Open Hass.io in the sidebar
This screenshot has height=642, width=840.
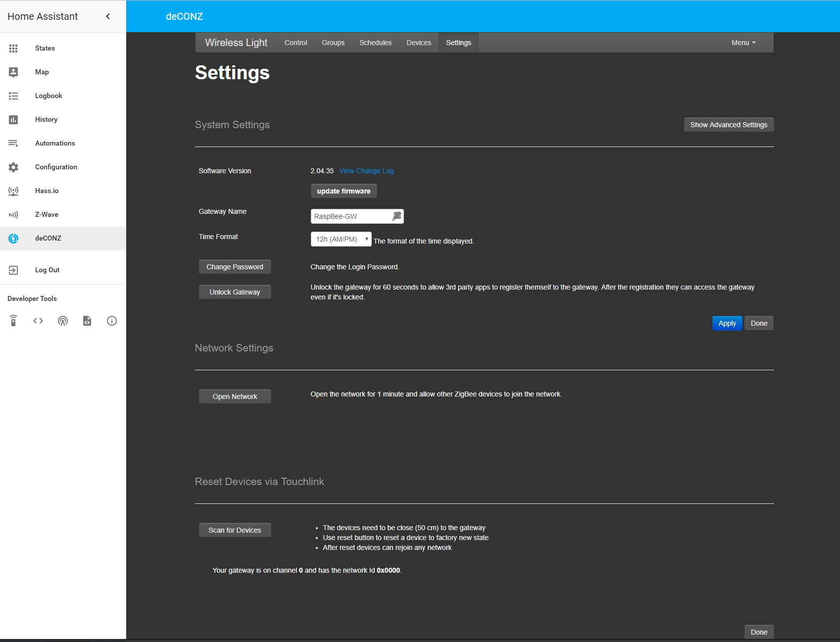coord(63,191)
